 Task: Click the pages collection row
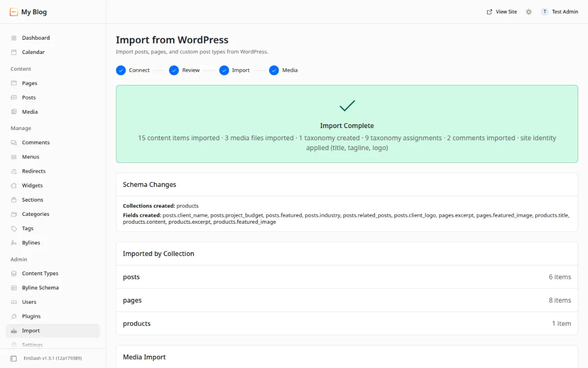coord(347,300)
